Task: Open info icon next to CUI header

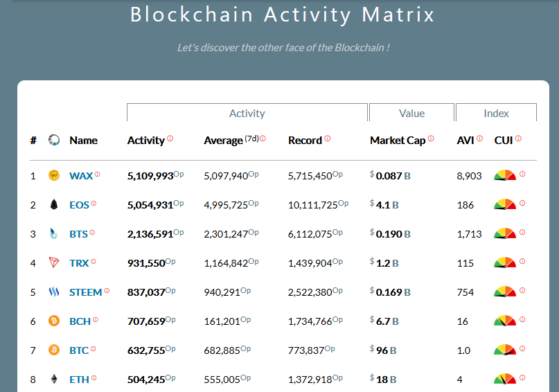Action: click(518, 139)
